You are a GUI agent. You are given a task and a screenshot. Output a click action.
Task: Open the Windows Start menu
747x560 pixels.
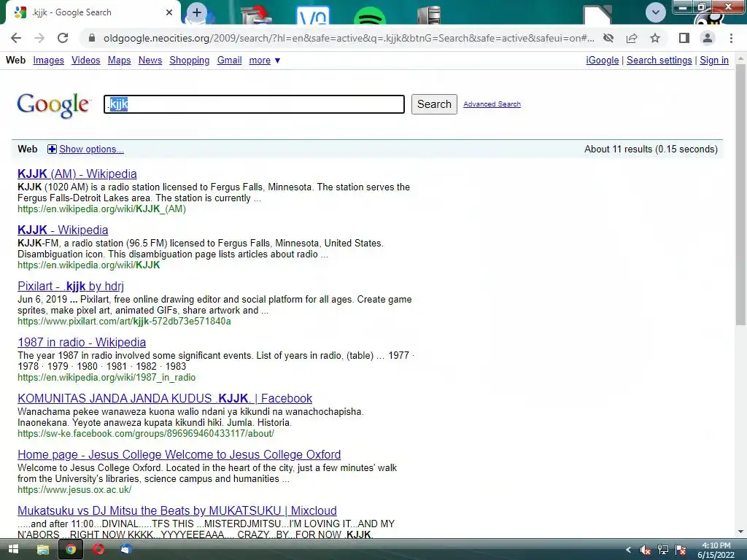pos(13,550)
